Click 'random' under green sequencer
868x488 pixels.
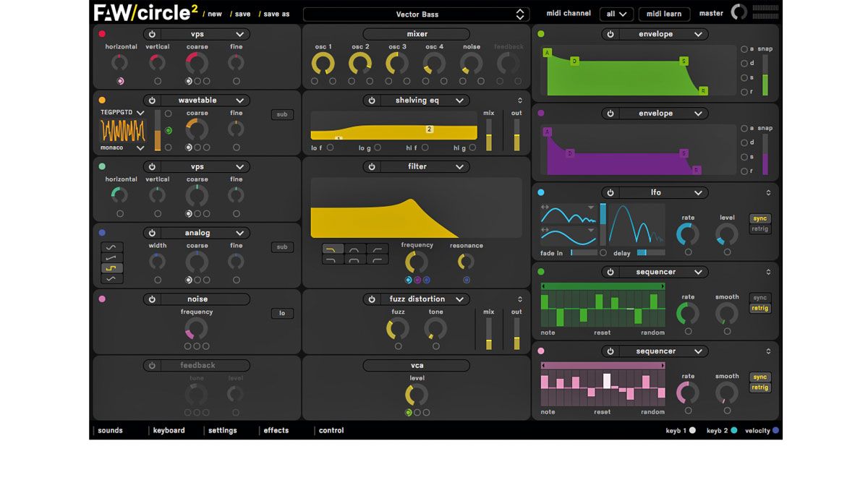point(652,333)
